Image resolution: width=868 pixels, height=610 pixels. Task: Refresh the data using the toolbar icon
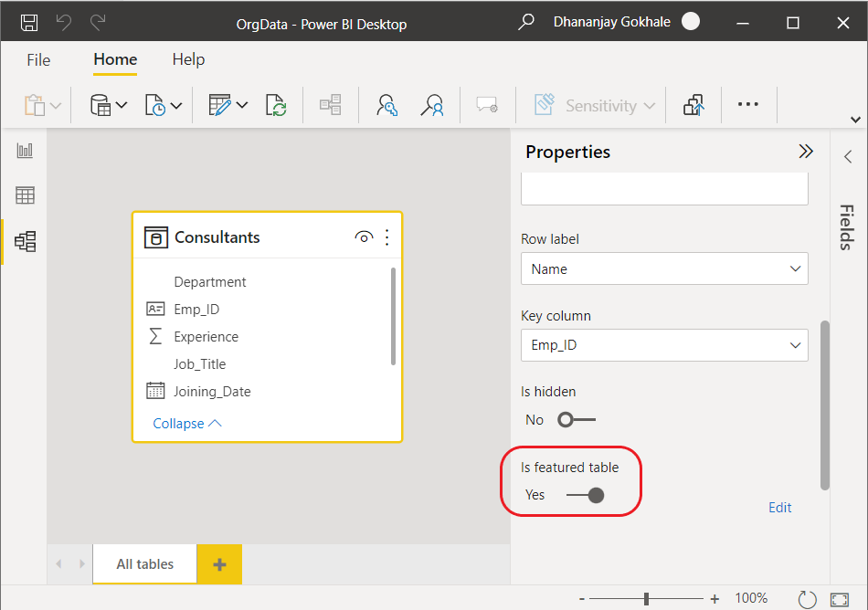275,105
